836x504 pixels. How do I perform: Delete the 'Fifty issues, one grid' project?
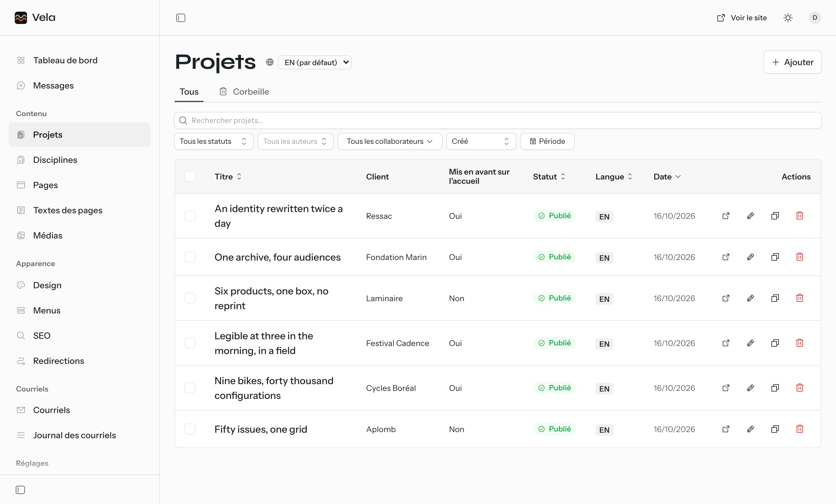click(800, 429)
